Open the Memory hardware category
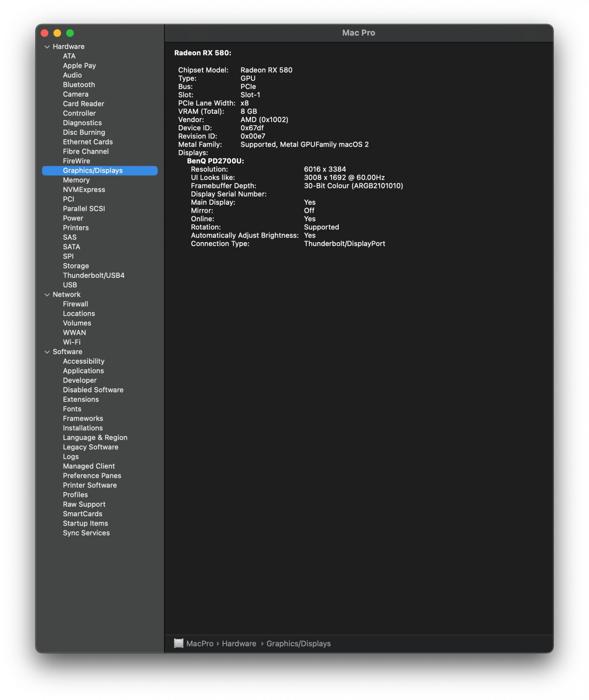Image resolution: width=589 pixels, height=700 pixels. 76,180
